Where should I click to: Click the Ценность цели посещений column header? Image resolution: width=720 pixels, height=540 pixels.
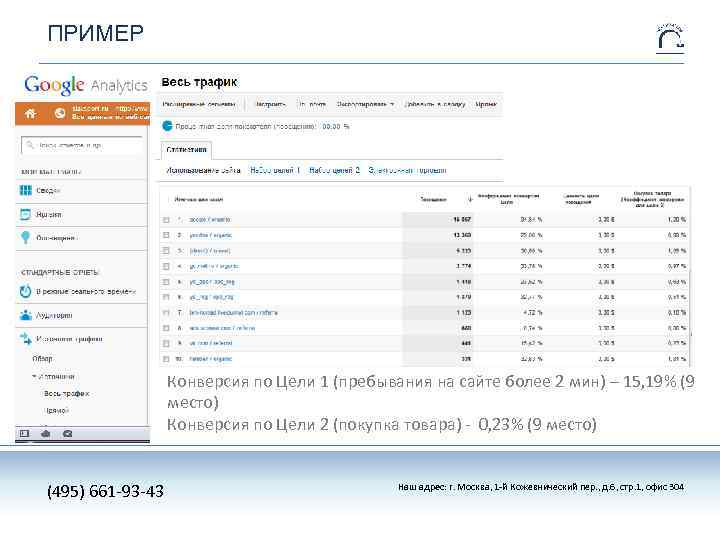pyautogui.click(x=581, y=199)
